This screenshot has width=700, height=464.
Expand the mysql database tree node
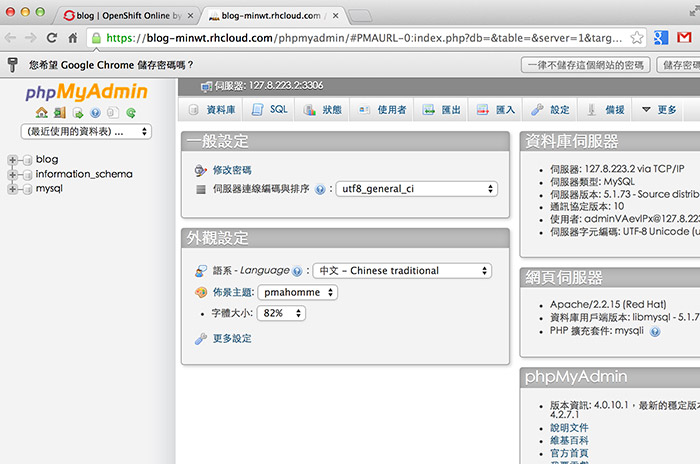coord(12,189)
